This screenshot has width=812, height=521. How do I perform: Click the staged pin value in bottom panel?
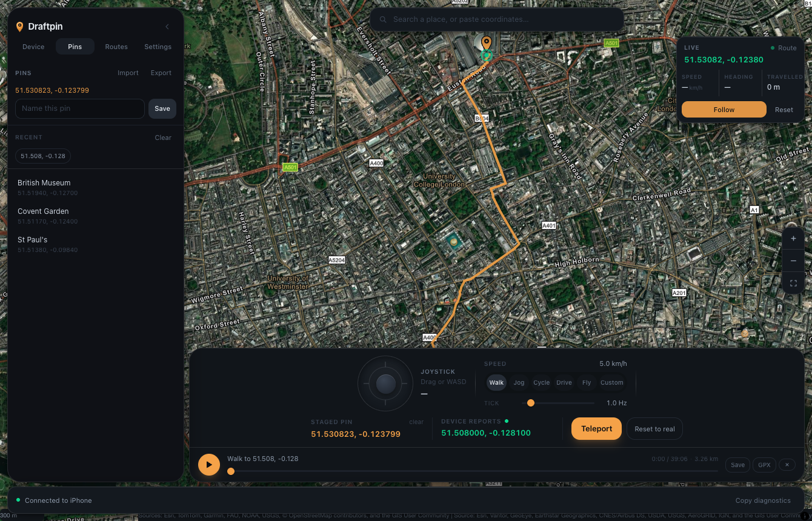(356, 434)
